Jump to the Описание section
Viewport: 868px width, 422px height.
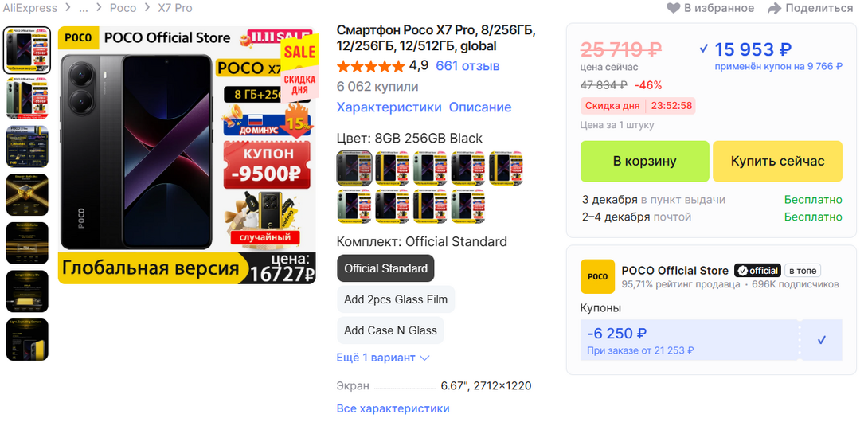(480, 107)
